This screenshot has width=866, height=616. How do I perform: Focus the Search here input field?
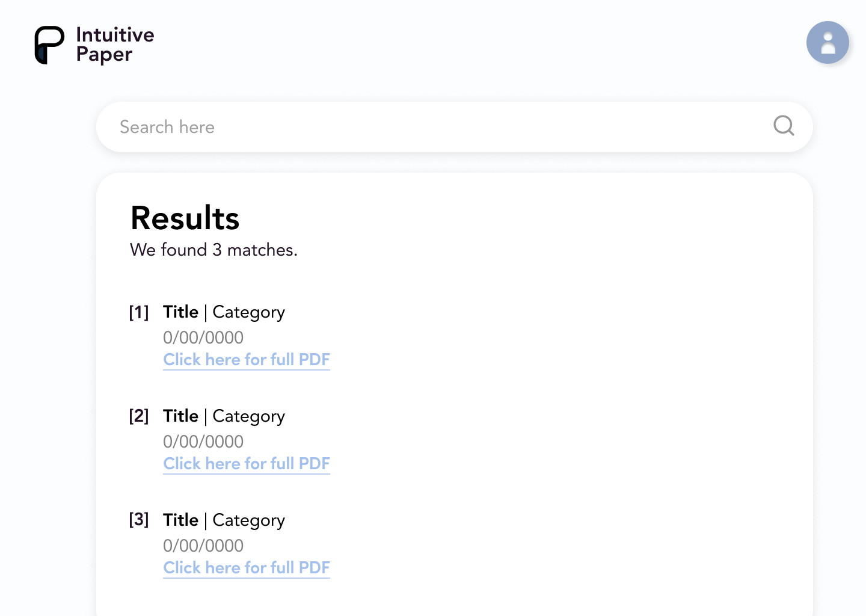pos(454,127)
